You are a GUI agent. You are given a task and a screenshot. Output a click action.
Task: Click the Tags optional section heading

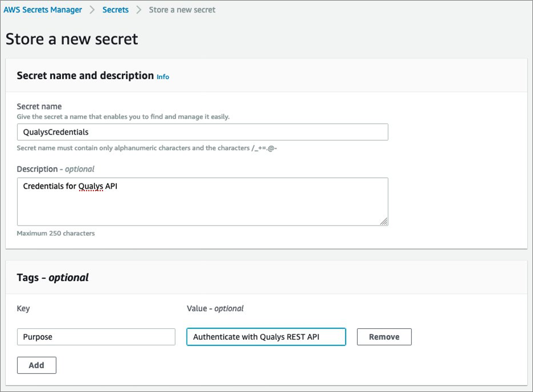pyautogui.click(x=53, y=277)
